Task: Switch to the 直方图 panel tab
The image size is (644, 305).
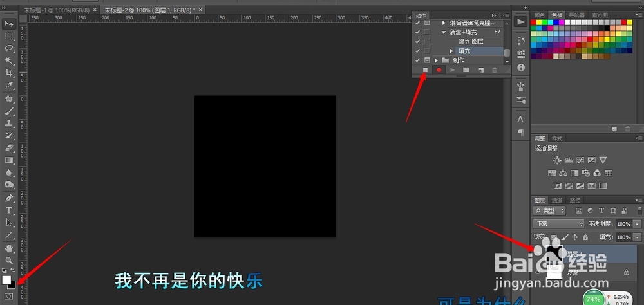Action: 599,15
